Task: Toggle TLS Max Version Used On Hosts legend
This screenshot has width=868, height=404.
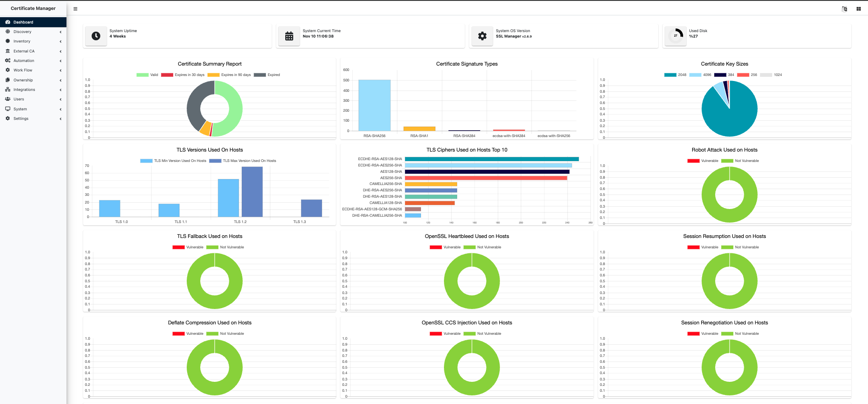Action: coord(243,161)
